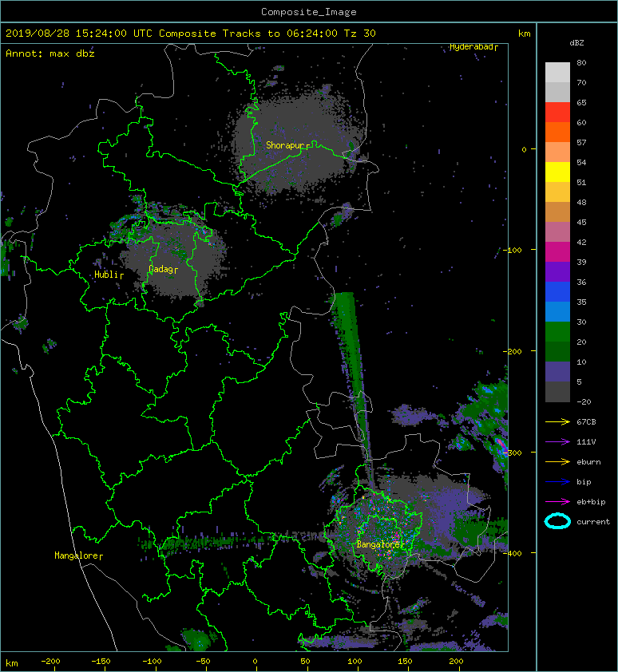This screenshot has height=672, width=618.
Task: Pick the amber 48–51 dBZ swatch
Action: [x=557, y=192]
